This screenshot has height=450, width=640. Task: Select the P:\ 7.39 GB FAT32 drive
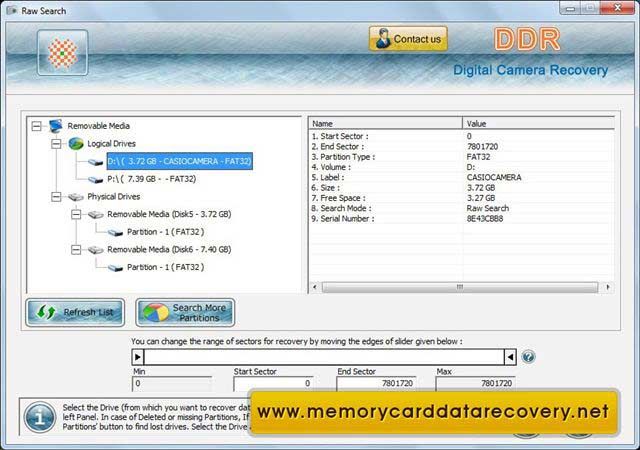point(150,179)
